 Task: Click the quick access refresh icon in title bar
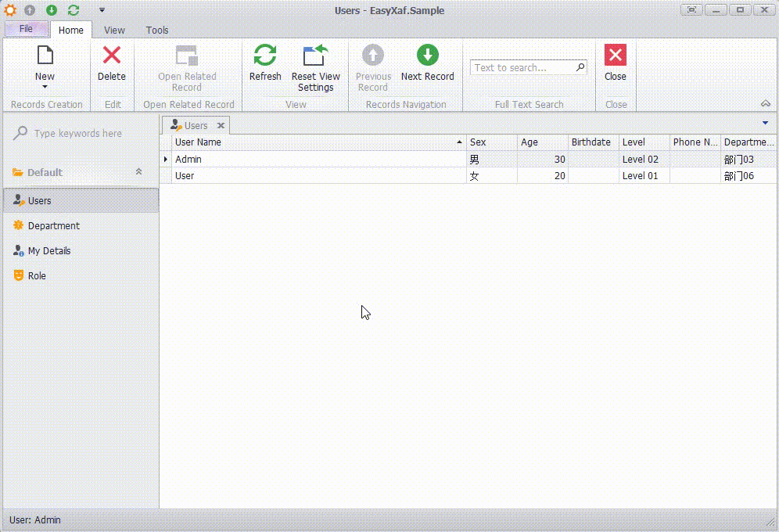(x=74, y=10)
